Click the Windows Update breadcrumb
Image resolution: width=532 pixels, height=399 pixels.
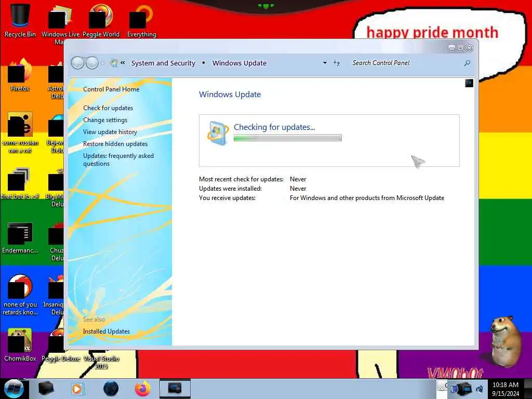[x=239, y=63]
